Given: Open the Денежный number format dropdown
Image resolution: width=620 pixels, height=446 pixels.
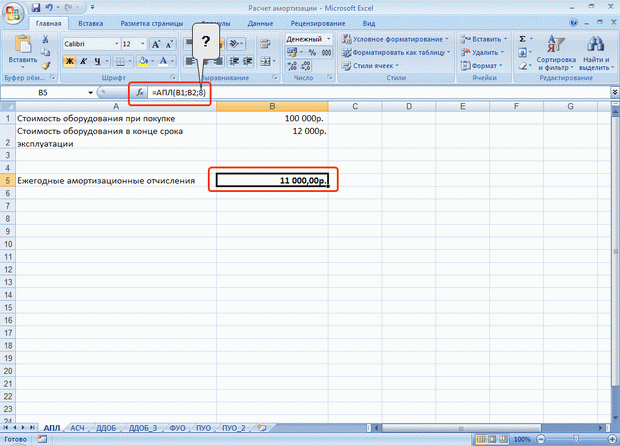Looking at the screenshot, I should (328, 39).
